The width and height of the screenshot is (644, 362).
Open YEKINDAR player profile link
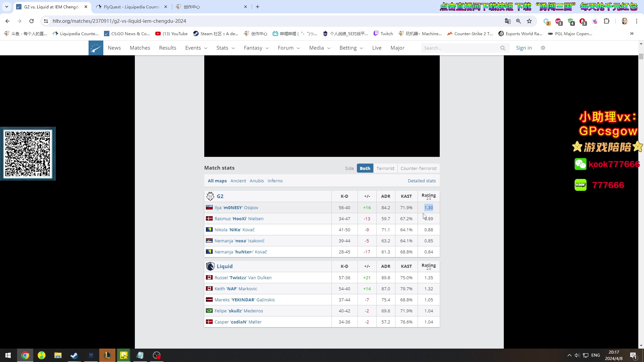point(245,300)
